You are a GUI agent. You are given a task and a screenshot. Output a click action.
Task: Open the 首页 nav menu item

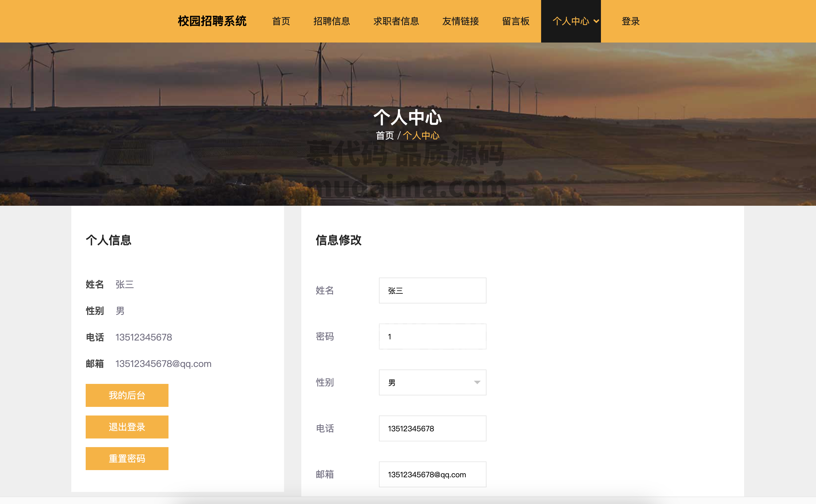pos(281,21)
